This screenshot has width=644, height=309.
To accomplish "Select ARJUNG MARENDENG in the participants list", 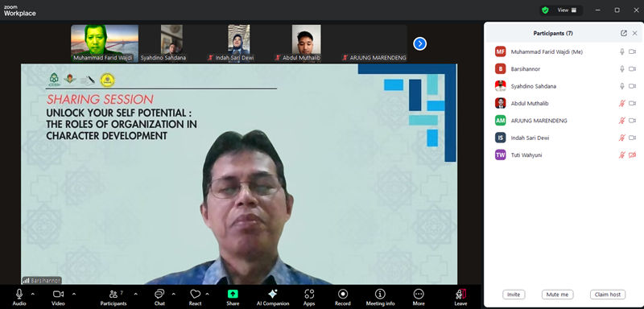I will click(x=564, y=121).
